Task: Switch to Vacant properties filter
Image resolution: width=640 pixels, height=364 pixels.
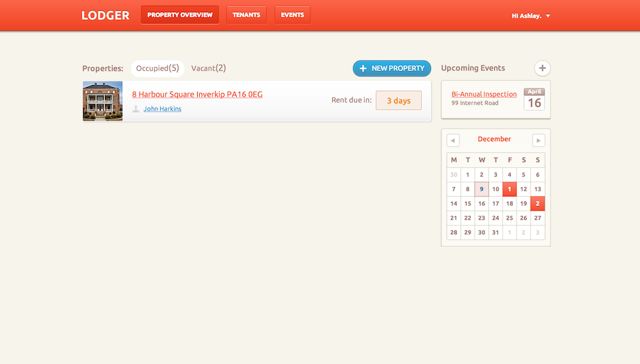Action: (209, 68)
